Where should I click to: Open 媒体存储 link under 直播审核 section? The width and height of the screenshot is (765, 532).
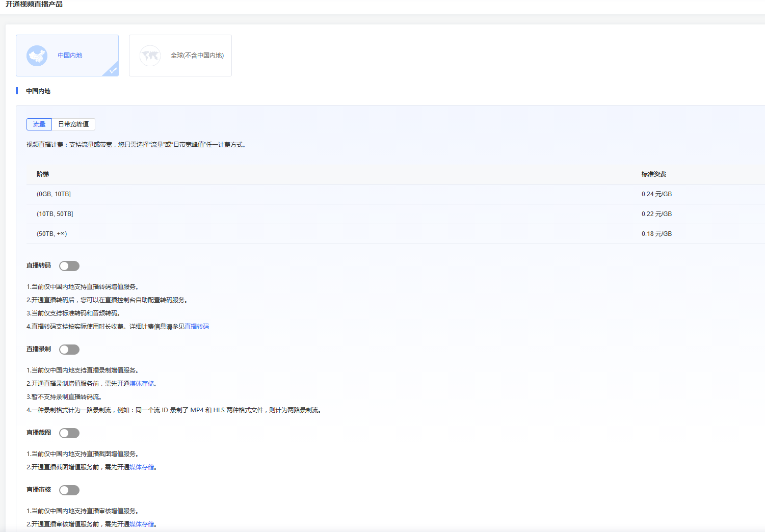click(x=142, y=524)
